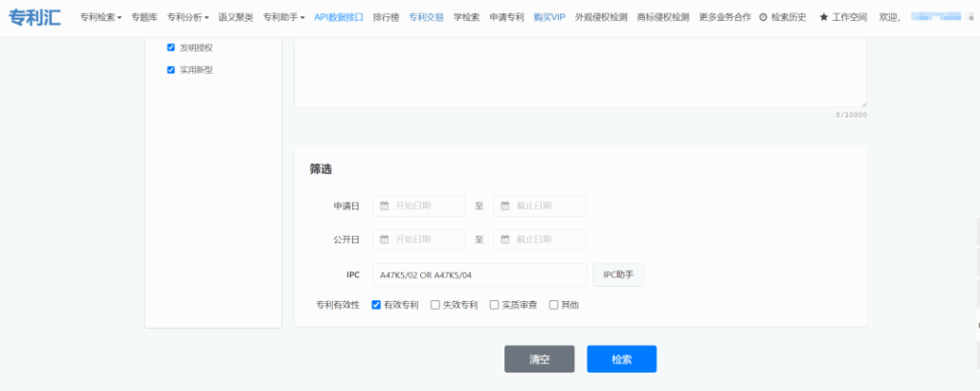Viewport: 980px width, 391px height.
Task: Open 工作空间 via its star icon
Action: coord(823,17)
